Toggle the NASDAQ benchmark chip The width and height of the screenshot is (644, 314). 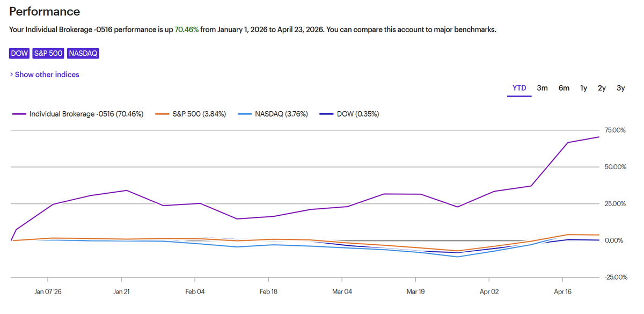pos(83,53)
